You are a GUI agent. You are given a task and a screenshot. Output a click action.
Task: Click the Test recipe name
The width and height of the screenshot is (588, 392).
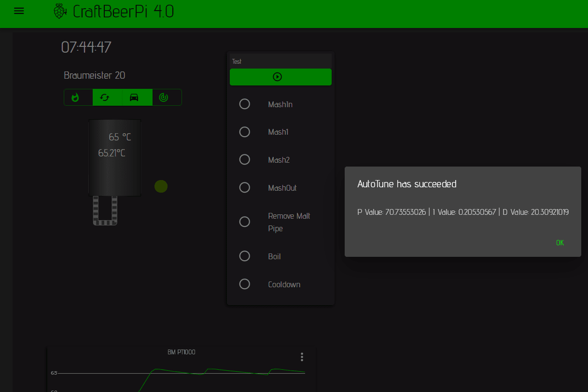pos(237,61)
